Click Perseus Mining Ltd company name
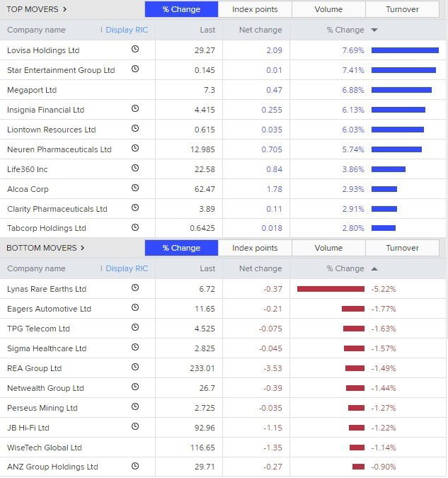 (x=42, y=408)
